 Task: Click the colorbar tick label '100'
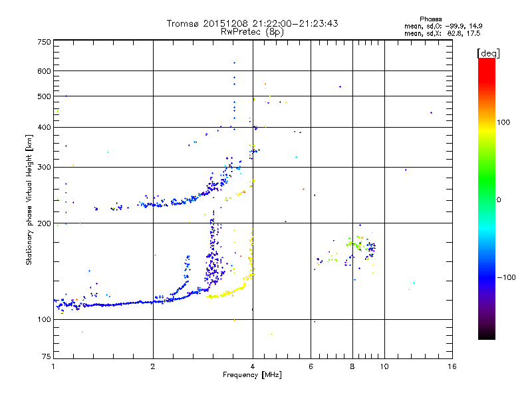click(x=503, y=122)
